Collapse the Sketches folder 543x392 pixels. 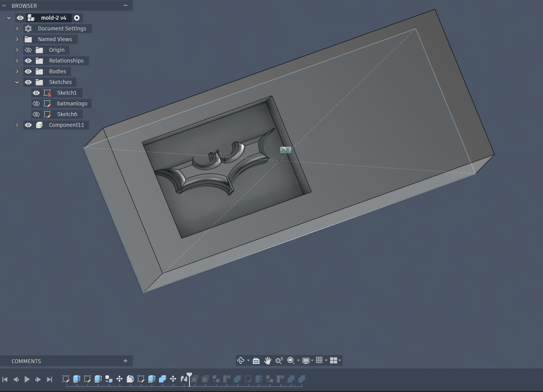[x=17, y=82]
